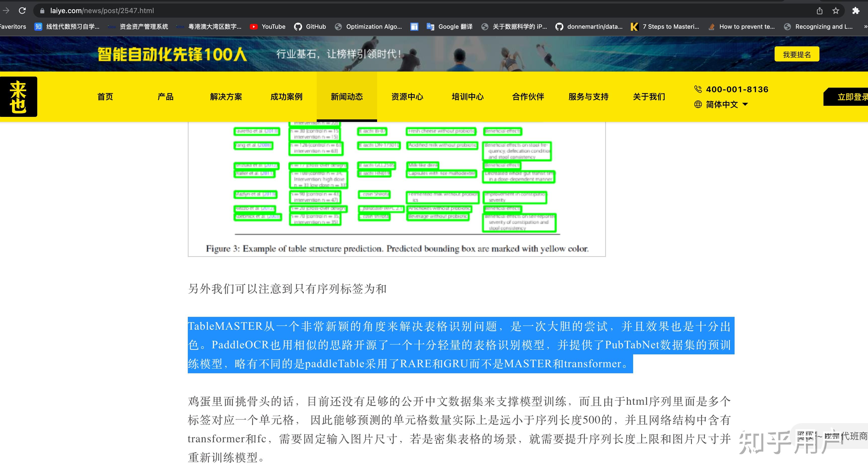Open the page share icon
The width and height of the screenshot is (868, 472).
click(x=819, y=10)
